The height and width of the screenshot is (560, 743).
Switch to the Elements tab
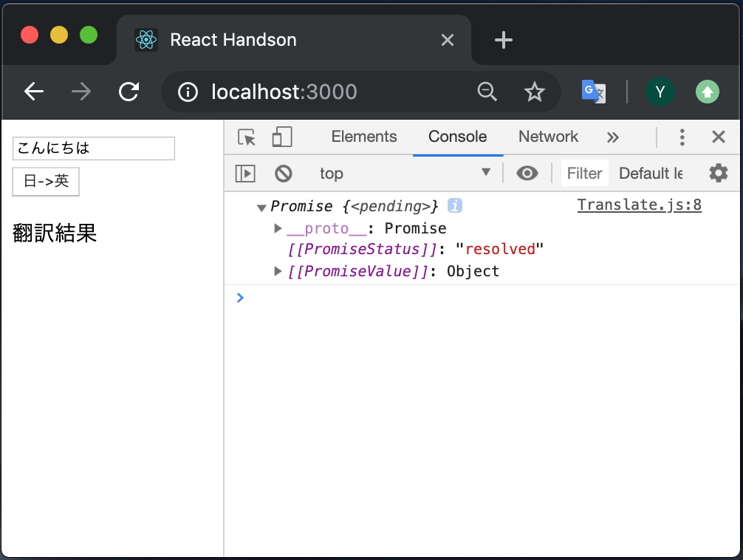[x=364, y=137]
